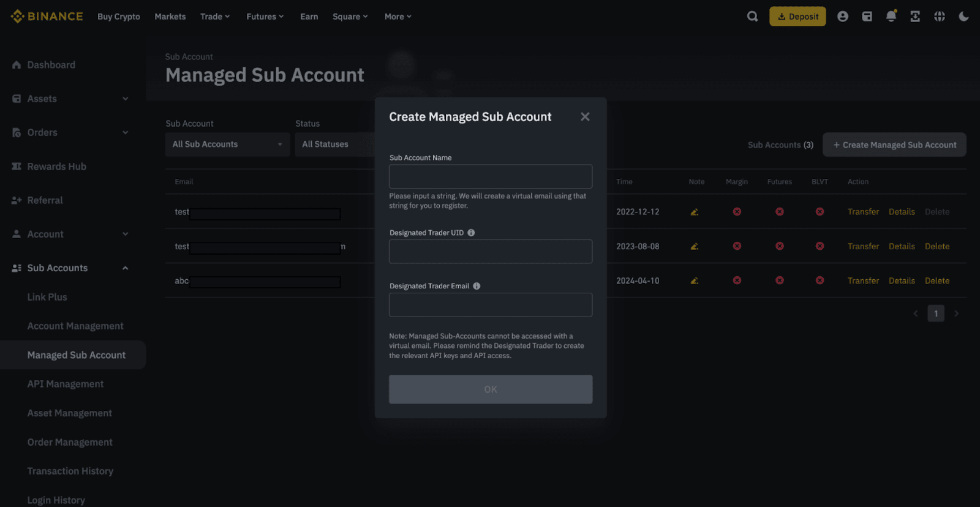Close the Create Managed Sub Account dialog

[x=585, y=116]
